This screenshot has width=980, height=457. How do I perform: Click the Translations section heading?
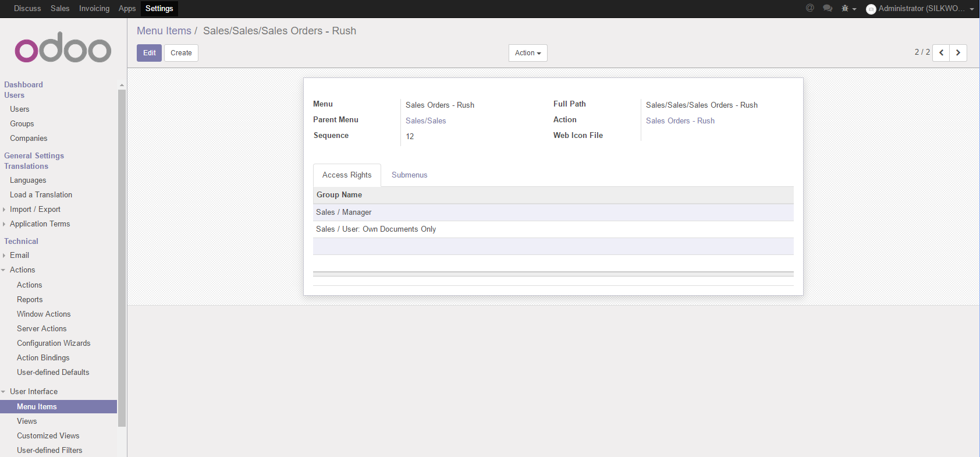coord(26,166)
